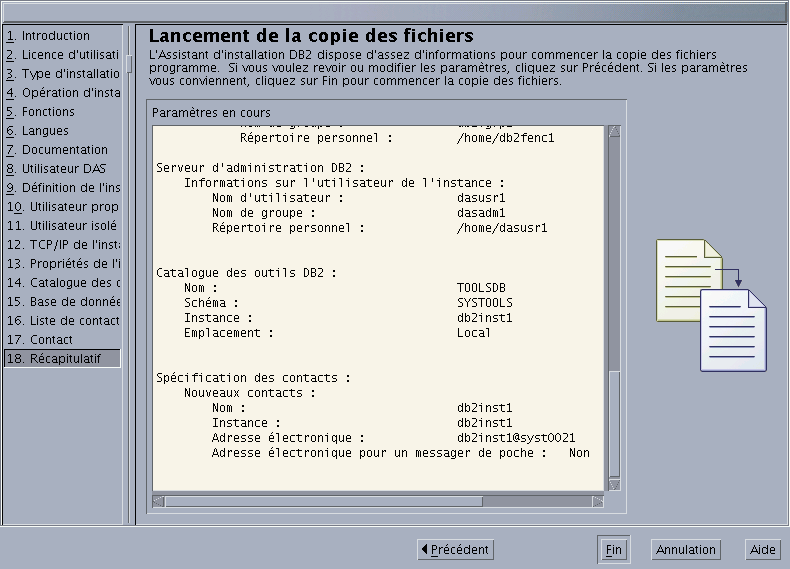Image resolution: width=790 pixels, height=569 pixels.
Task: Select step 13 Propriétés de l'instance
Action: (62, 264)
